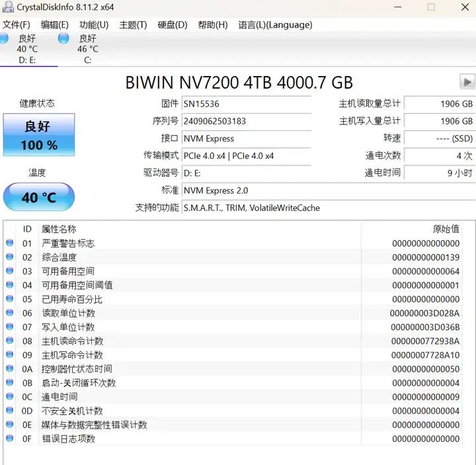Click status icon for 08 主机读命令计数

point(10,341)
